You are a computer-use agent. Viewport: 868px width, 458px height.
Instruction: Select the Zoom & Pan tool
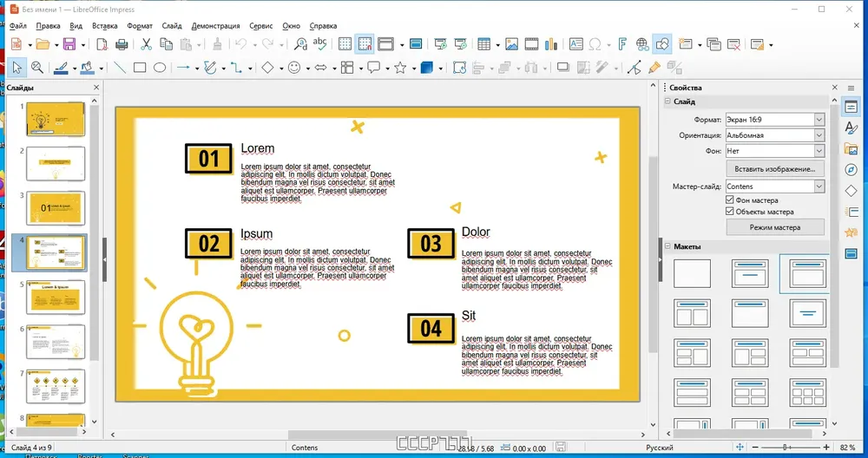click(x=37, y=68)
